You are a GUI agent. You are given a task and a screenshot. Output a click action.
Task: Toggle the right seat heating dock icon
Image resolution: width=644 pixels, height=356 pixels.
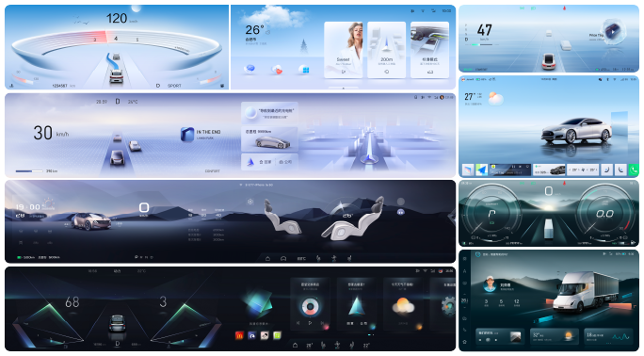pyautogui.click(x=351, y=346)
